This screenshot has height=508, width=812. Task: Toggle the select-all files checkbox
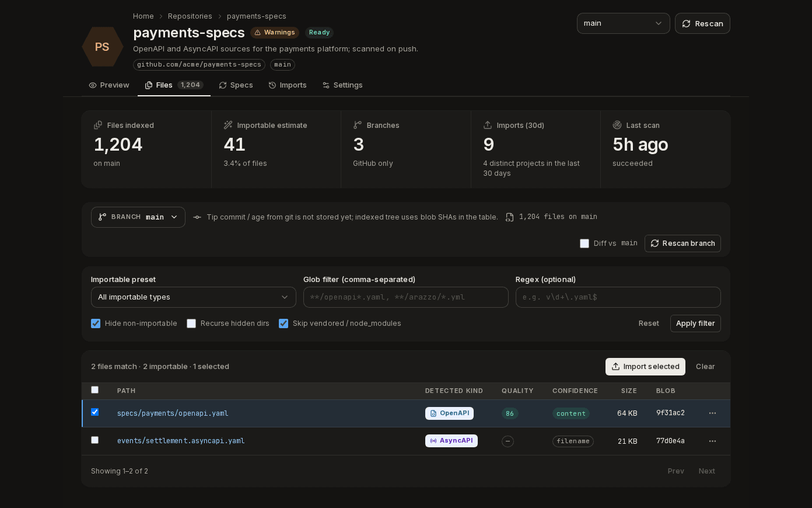tap(95, 390)
